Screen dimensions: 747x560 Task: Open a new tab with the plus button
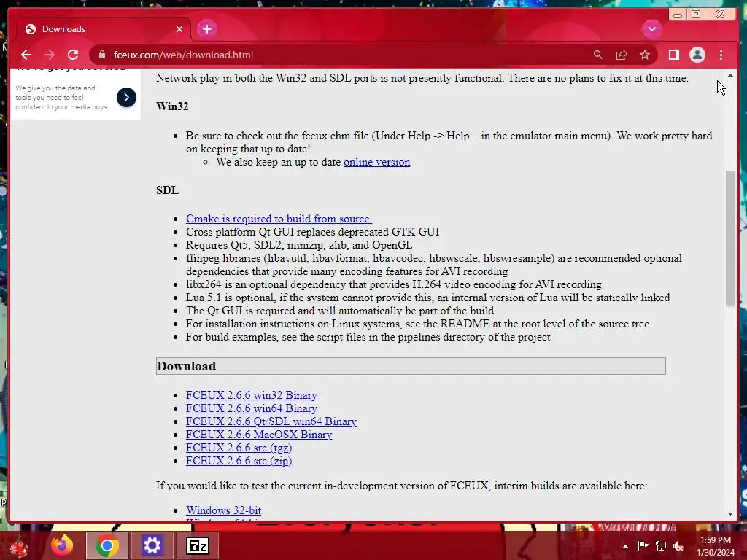coord(206,29)
